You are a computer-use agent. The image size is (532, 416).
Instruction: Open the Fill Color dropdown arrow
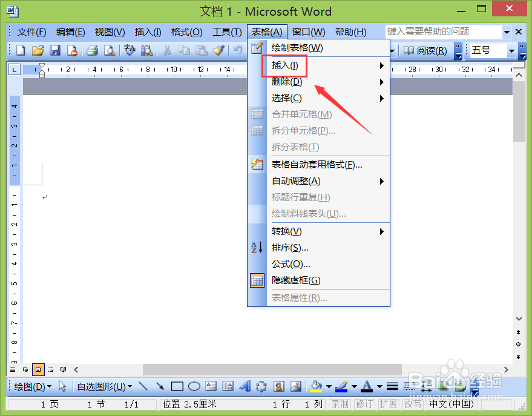pos(329,386)
